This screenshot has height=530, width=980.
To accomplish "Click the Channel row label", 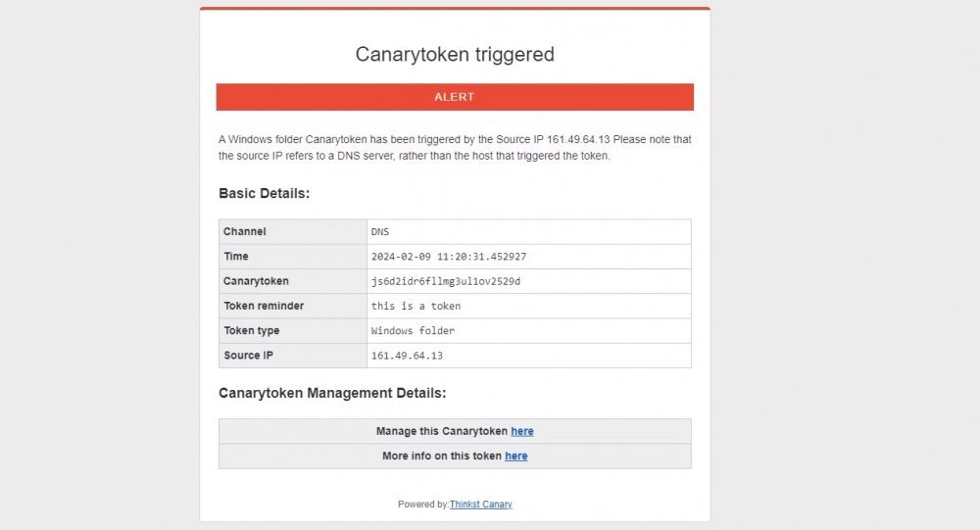I will (244, 231).
